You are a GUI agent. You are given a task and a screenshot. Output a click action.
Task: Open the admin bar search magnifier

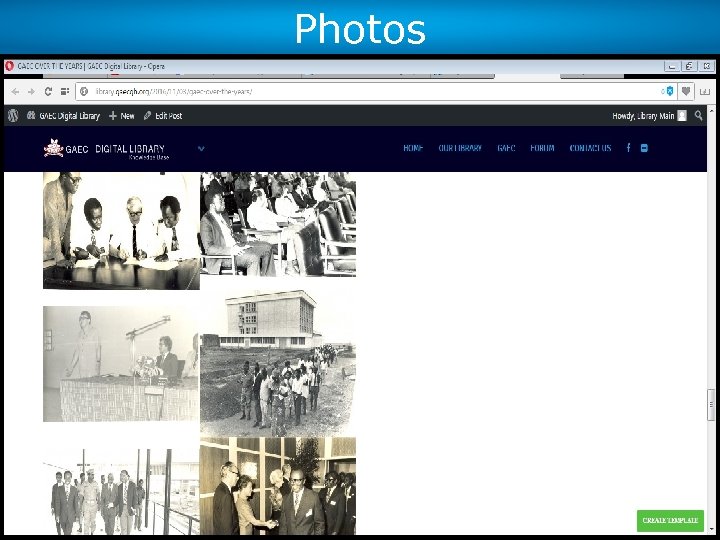pyautogui.click(x=698, y=116)
